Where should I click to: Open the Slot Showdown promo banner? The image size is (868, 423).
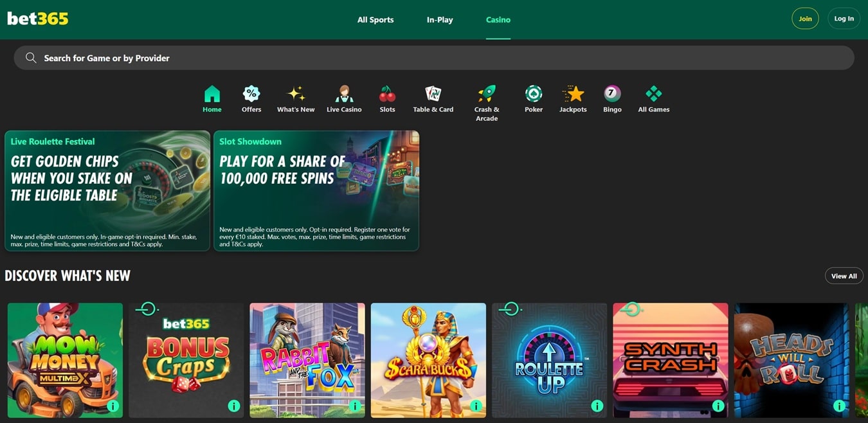[316, 191]
